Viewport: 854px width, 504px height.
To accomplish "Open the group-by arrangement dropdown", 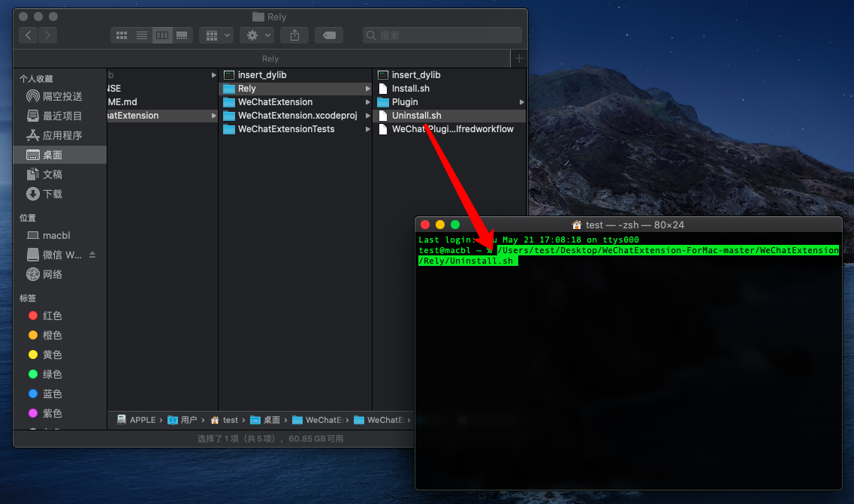I will (x=217, y=35).
